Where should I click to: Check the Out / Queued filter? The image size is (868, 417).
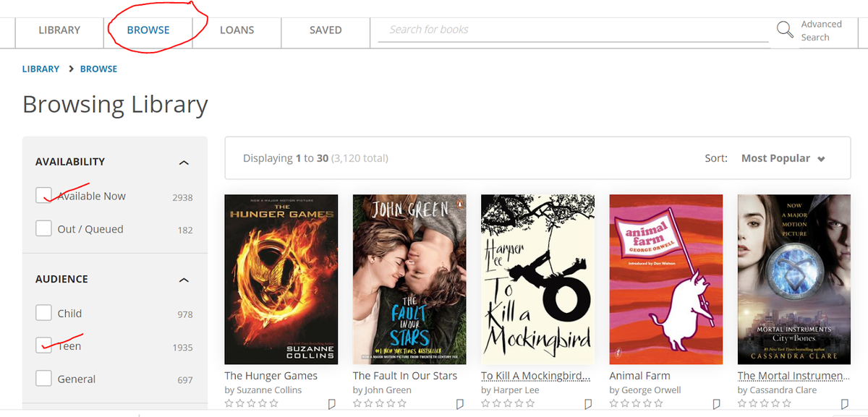[x=43, y=228]
